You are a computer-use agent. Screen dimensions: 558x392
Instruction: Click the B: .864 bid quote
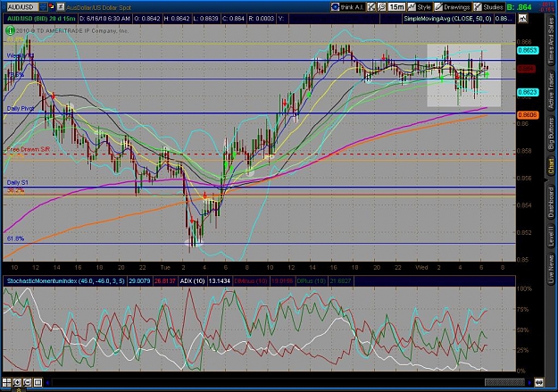pos(520,7)
